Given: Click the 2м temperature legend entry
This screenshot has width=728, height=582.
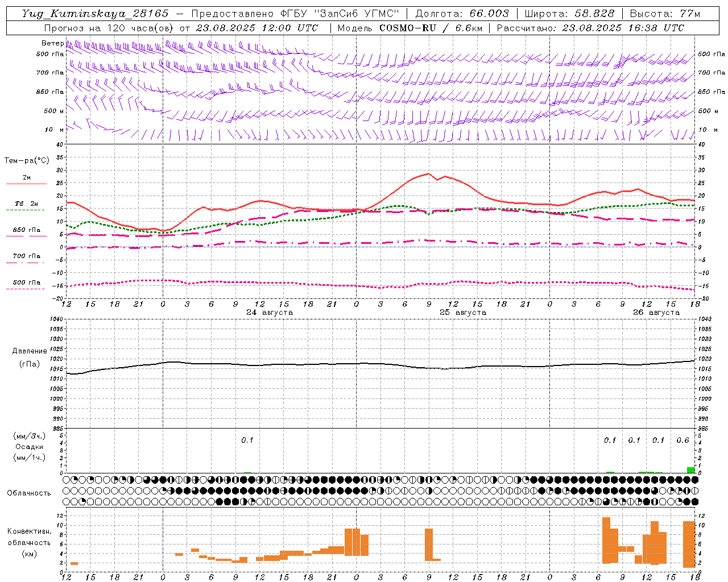Looking at the screenshot, I should [x=27, y=177].
